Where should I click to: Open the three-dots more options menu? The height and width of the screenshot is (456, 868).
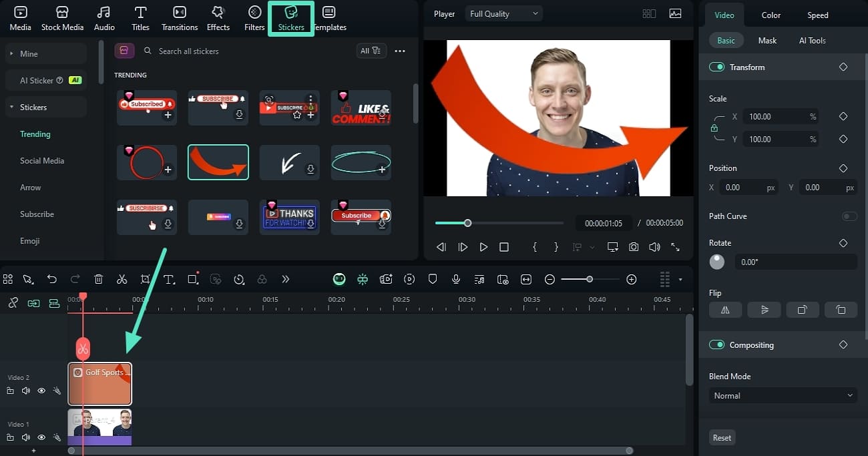[x=400, y=51]
